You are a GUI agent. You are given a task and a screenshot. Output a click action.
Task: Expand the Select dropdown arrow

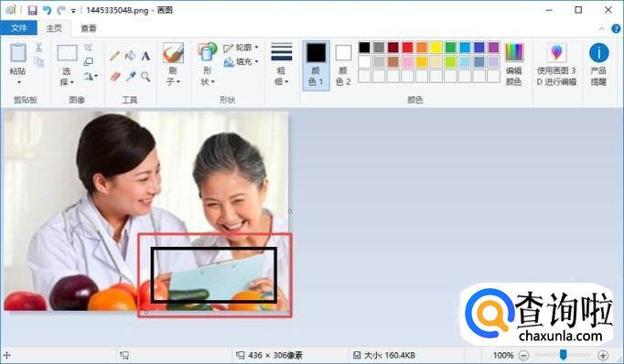pos(72,82)
